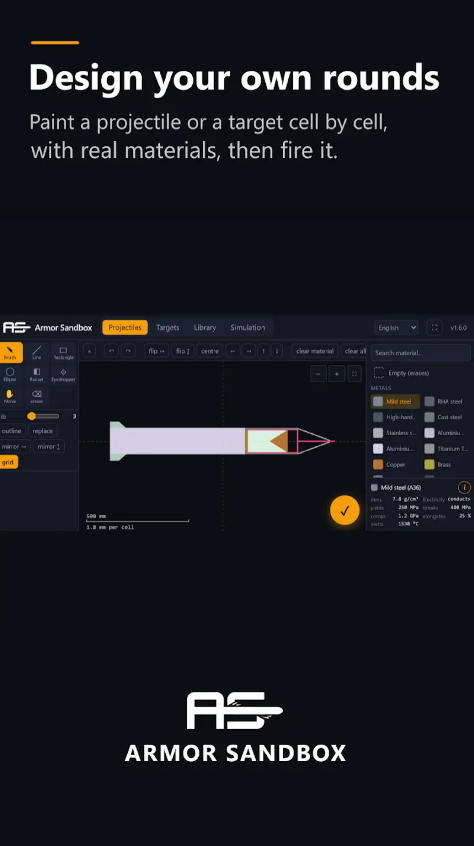Select the Eraser tool

[x=37, y=396]
